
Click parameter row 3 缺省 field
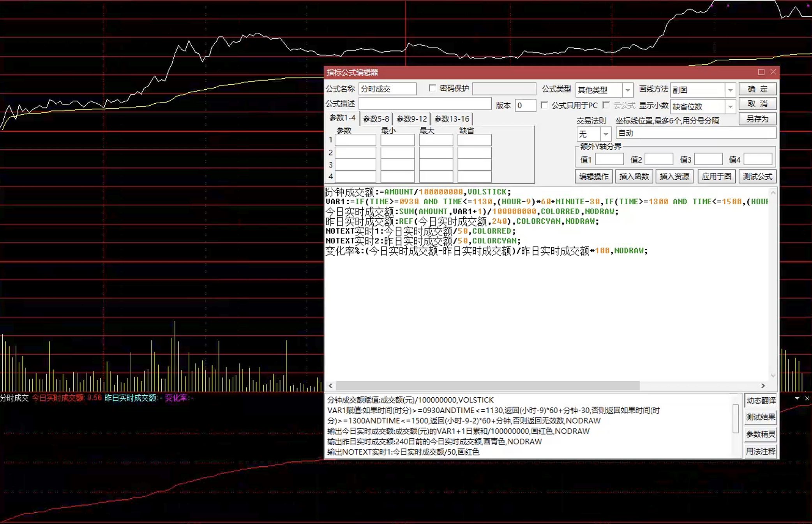pyautogui.click(x=475, y=165)
